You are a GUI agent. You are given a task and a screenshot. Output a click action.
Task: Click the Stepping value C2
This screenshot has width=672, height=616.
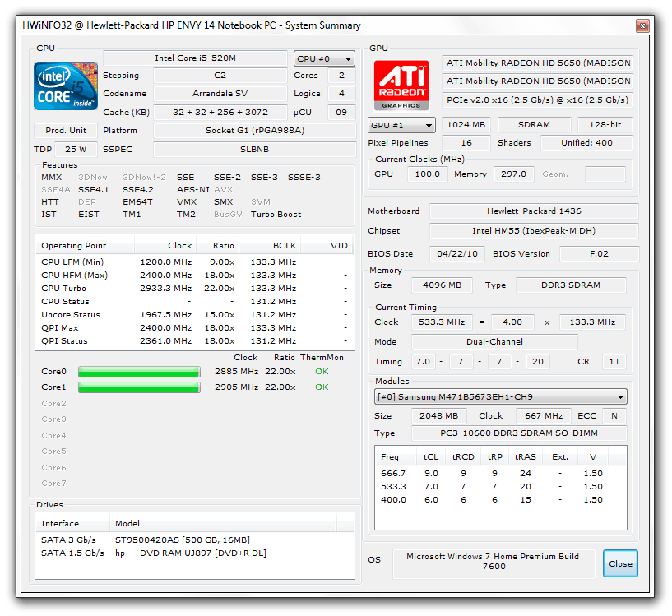click(220, 76)
